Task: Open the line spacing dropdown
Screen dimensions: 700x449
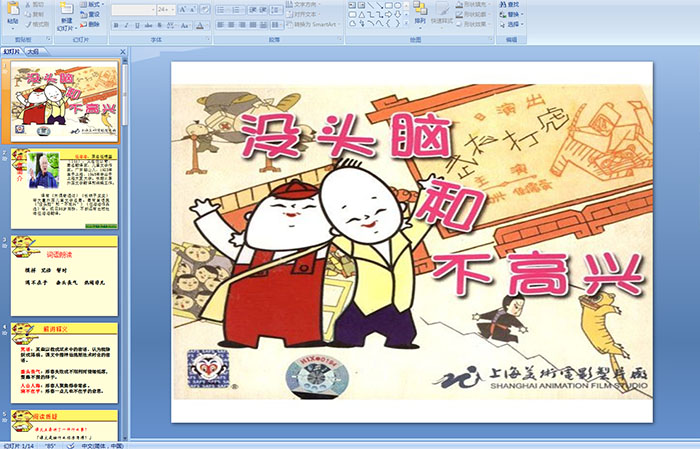Action: pos(277,10)
